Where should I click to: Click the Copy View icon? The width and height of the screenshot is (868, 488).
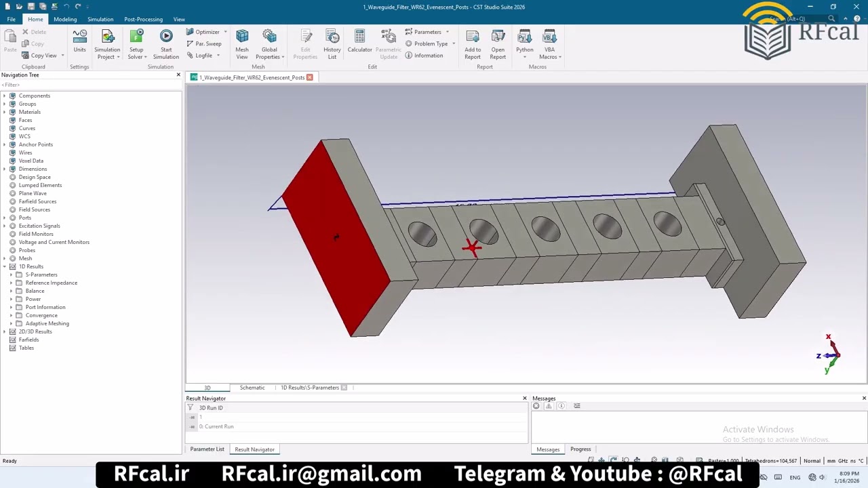tap(25, 56)
